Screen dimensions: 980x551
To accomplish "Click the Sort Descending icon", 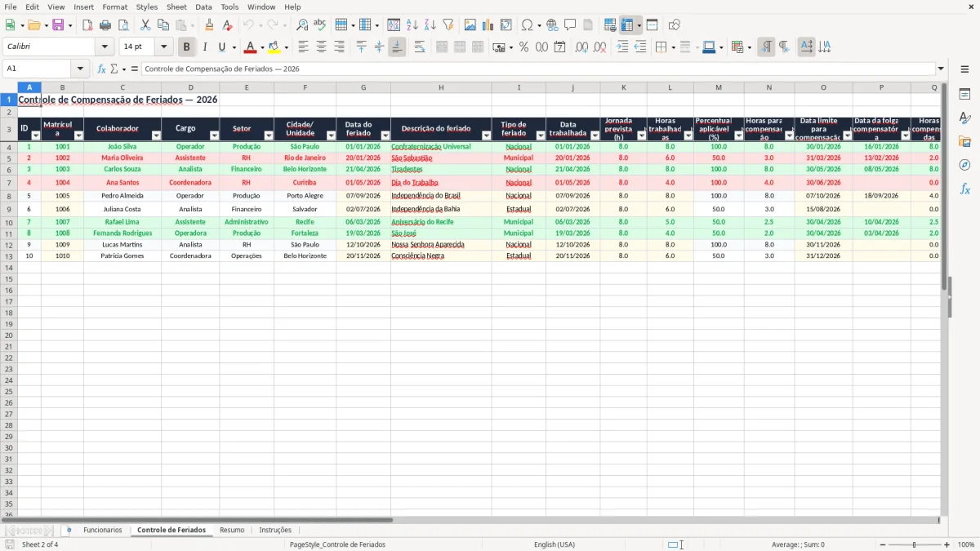I will pos(430,25).
